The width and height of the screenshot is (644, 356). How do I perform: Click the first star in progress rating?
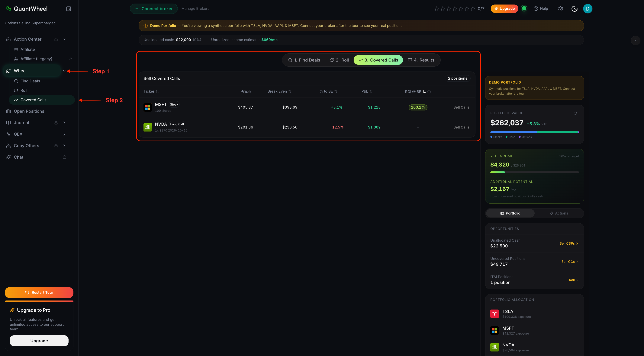tap(436, 9)
